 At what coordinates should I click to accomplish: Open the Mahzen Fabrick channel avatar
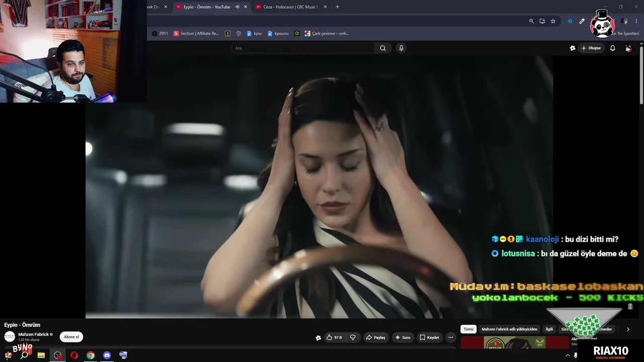click(10, 337)
